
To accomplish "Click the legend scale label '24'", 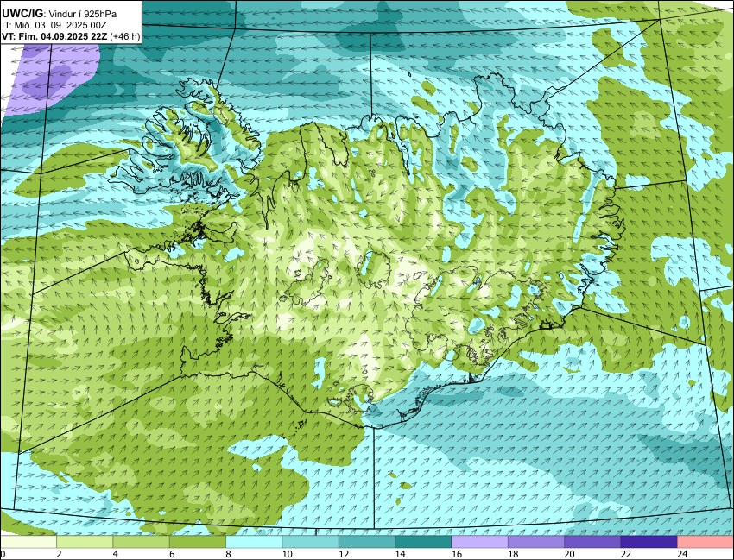I will pos(682,554).
